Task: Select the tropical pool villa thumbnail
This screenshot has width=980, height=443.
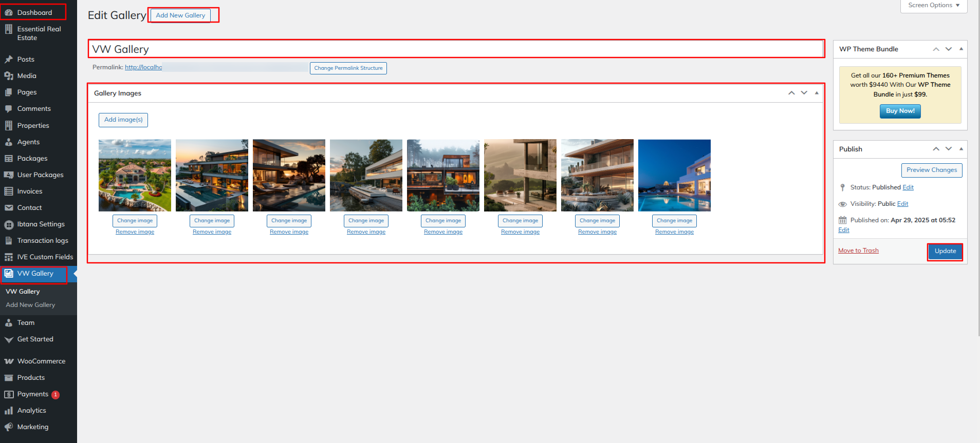Action: click(x=135, y=176)
